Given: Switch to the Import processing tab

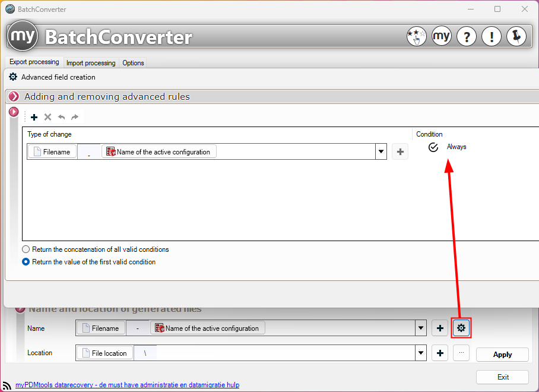Looking at the screenshot, I should (x=90, y=63).
